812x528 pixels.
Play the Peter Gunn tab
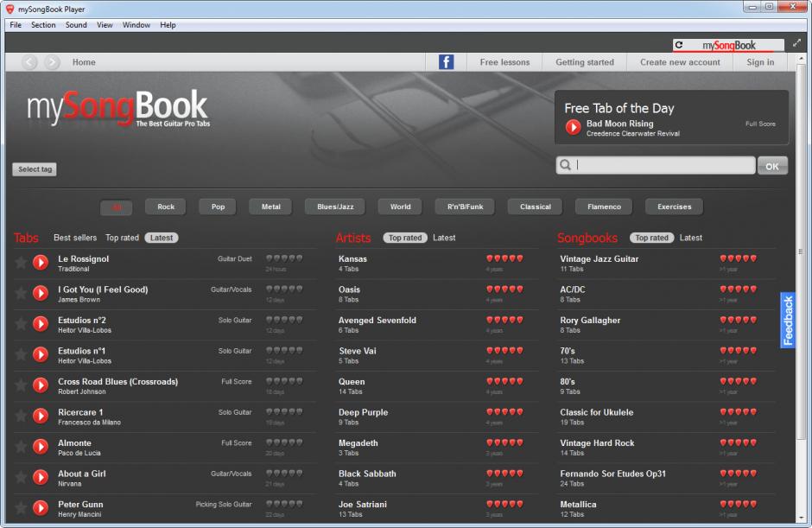(x=41, y=508)
